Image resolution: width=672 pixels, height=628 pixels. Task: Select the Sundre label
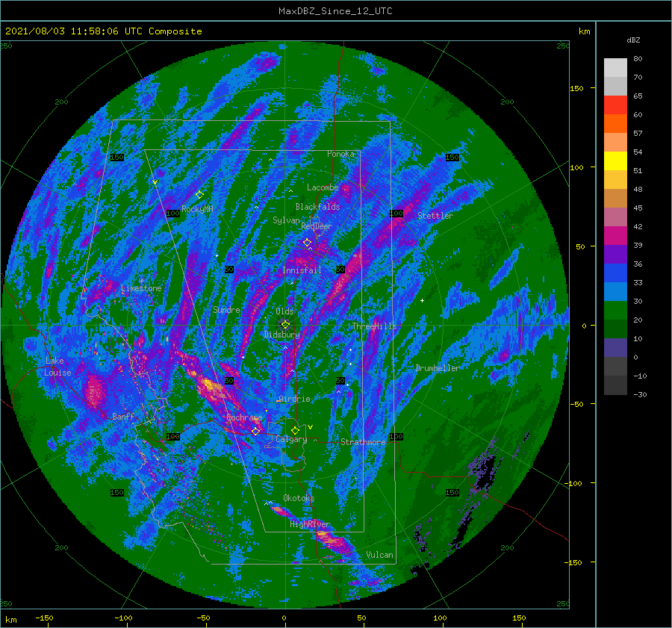(x=226, y=310)
